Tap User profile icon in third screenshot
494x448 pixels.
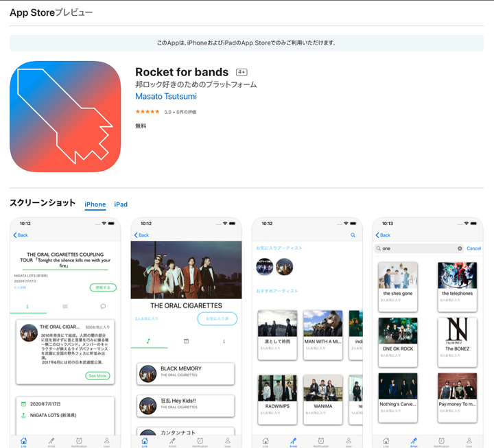(349, 442)
